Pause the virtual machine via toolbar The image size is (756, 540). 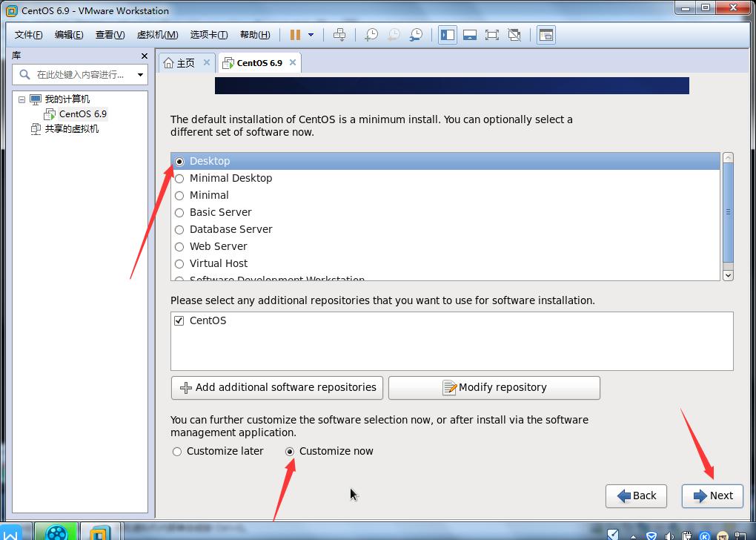295,35
